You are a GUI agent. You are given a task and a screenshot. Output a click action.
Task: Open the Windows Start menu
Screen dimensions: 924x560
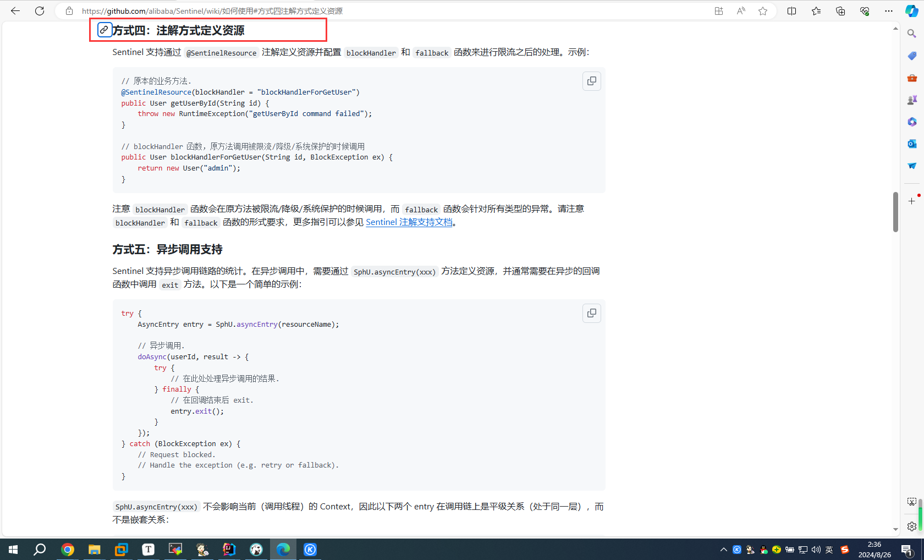point(13,549)
